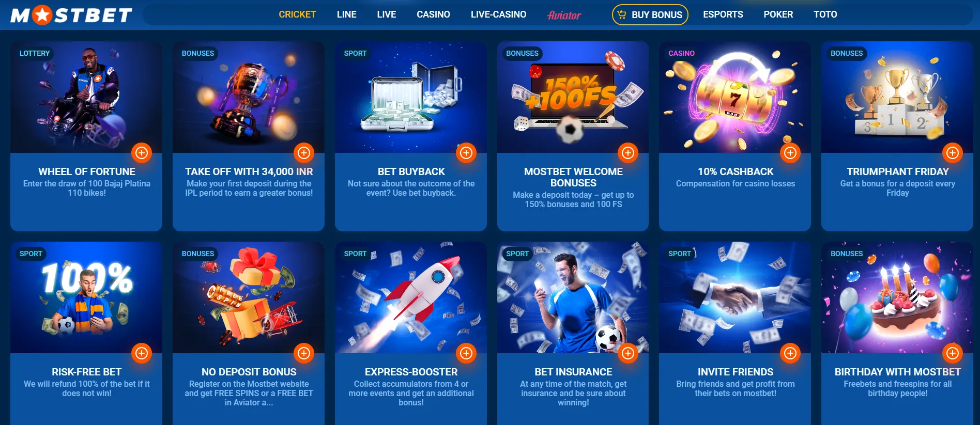
Task: Open the Invite Friends plus icon
Action: tap(790, 353)
